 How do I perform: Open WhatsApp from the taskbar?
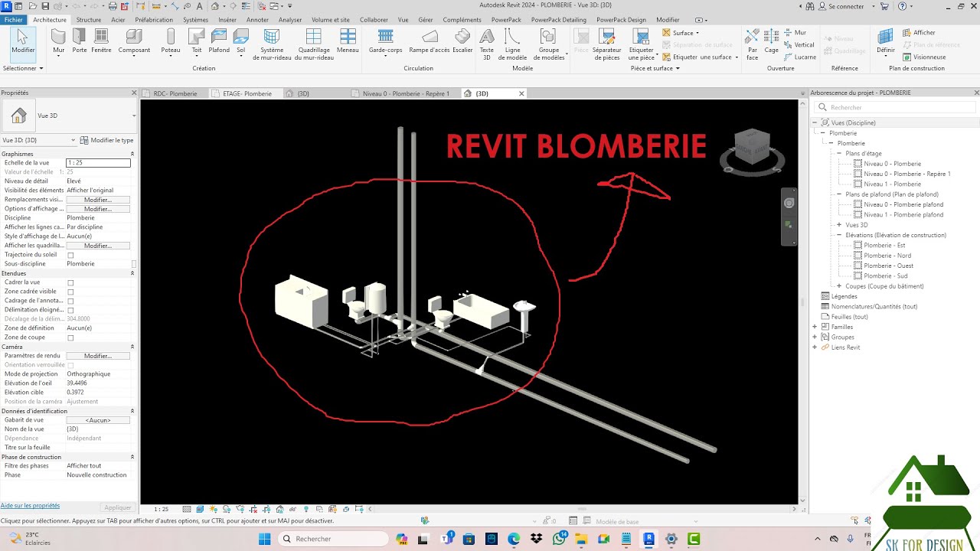[559, 539]
